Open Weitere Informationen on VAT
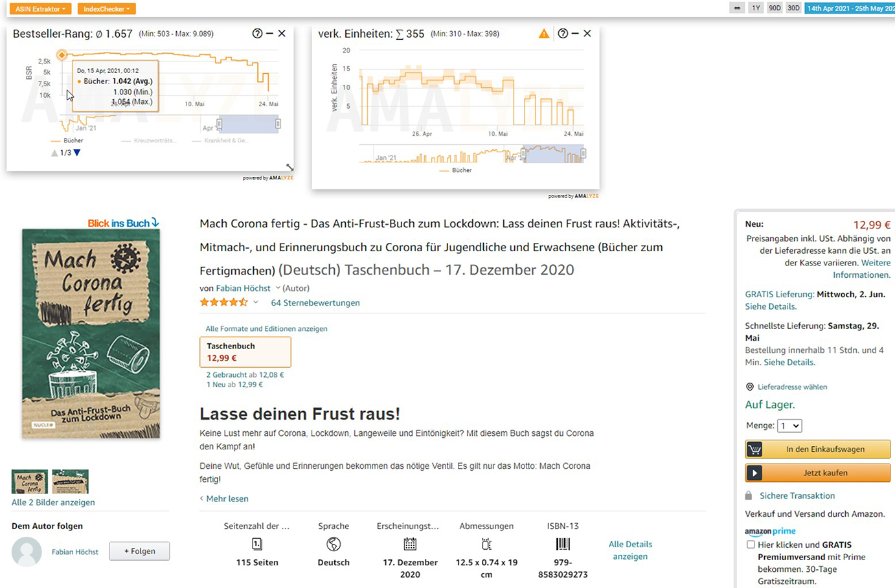895x588 pixels. (862, 269)
